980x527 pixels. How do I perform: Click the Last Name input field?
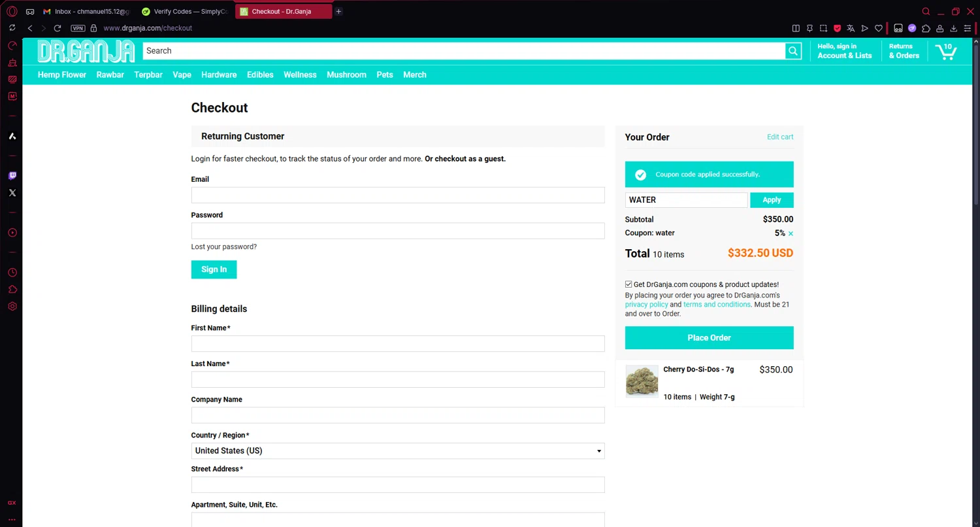(x=398, y=380)
